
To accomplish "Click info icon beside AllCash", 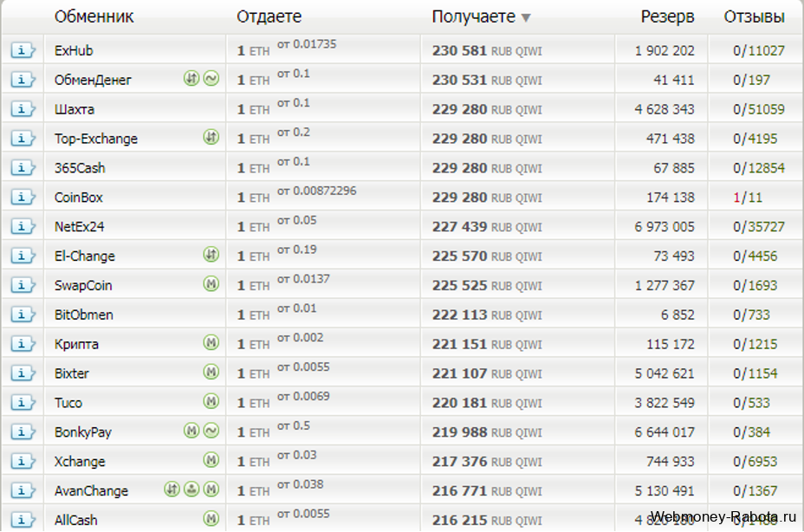I will coord(23,520).
